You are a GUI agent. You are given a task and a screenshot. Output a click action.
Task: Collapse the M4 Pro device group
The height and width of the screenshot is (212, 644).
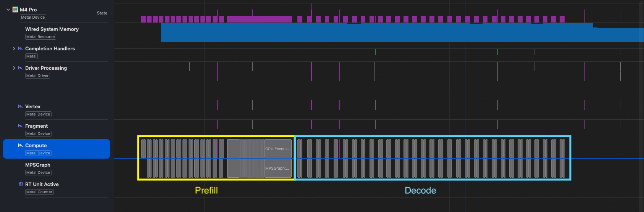coord(8,10)
